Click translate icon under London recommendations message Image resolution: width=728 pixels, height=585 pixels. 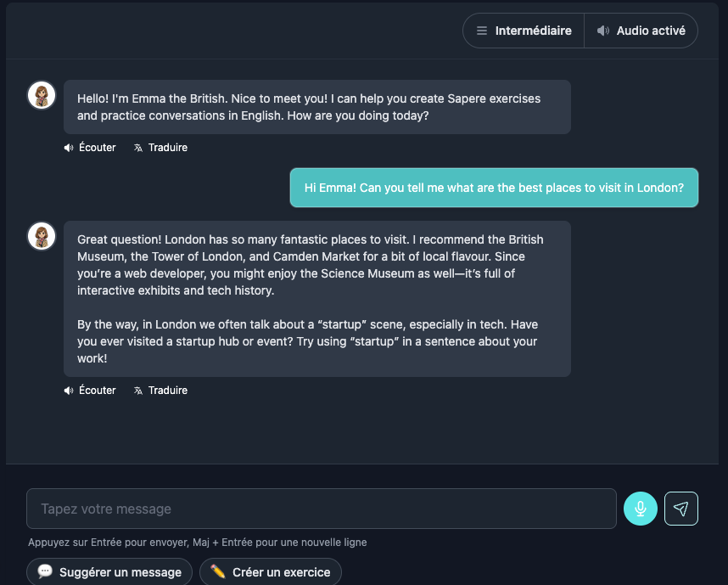[x=138, y=391]
